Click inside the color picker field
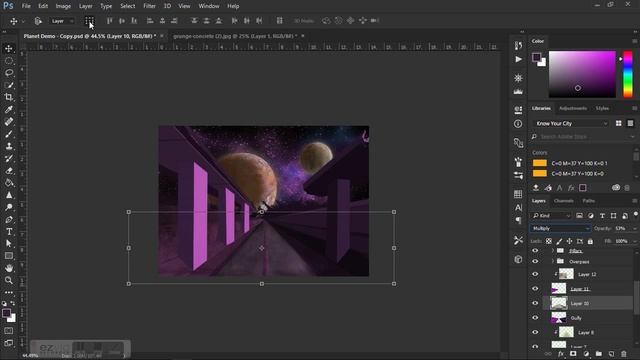 coord(582,74)
